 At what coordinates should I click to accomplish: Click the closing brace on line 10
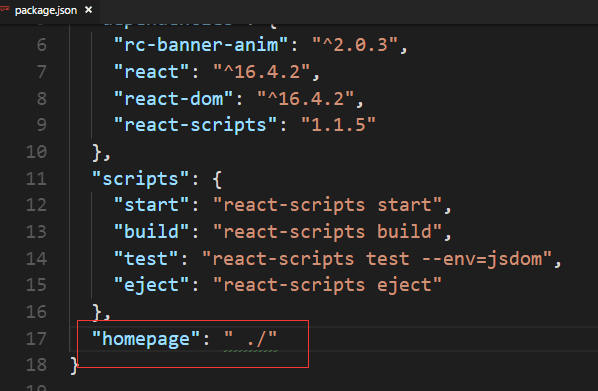97,153
